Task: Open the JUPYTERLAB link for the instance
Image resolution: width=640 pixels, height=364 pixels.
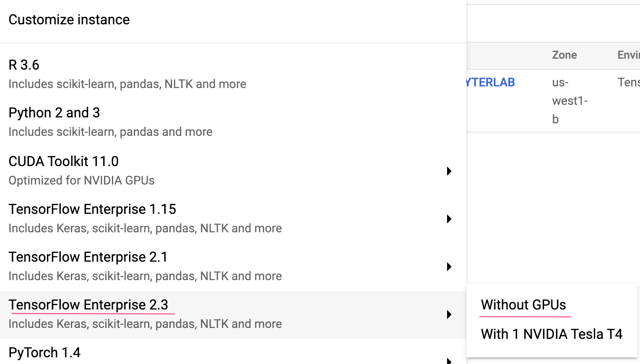Action: 490,82
